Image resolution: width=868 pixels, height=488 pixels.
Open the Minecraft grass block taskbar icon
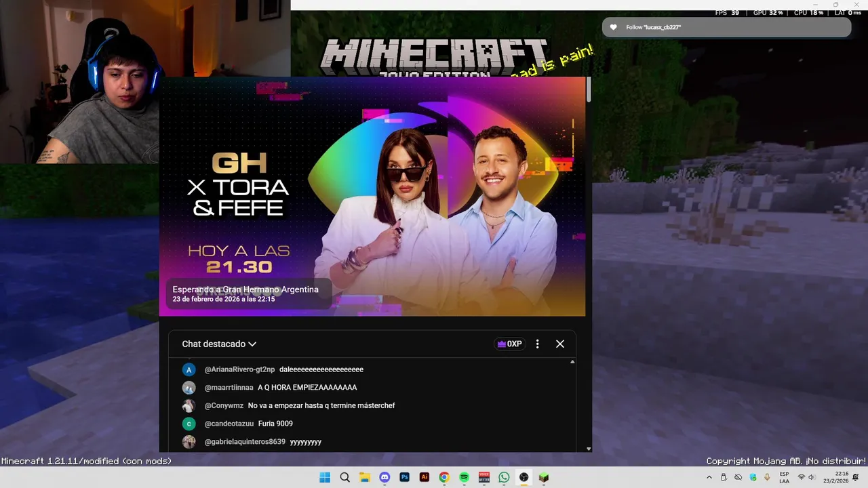(544, 477)
